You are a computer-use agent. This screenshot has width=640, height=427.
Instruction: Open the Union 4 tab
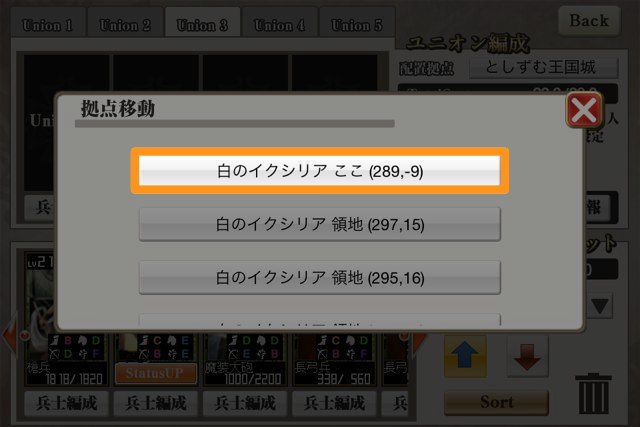(280, 25)
